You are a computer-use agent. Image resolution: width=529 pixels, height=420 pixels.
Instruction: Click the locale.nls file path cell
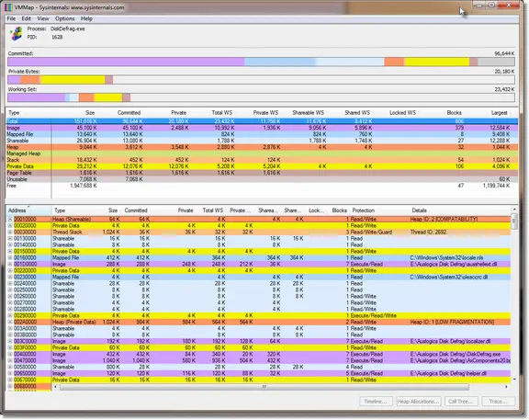pos(446,257)
